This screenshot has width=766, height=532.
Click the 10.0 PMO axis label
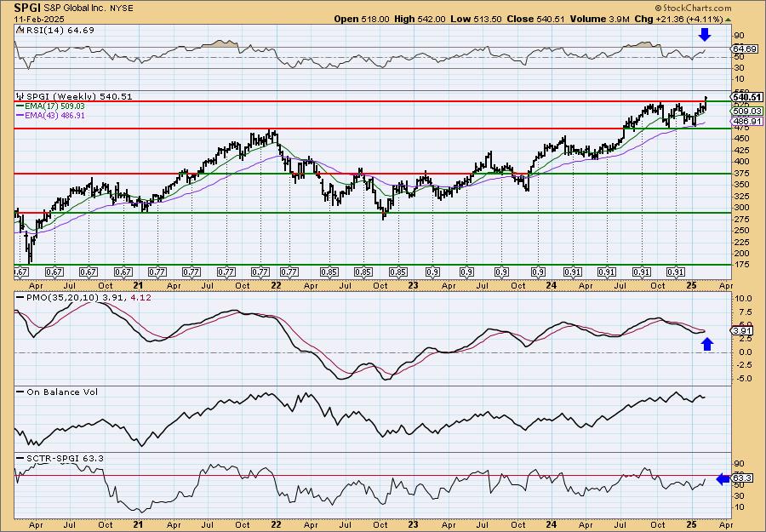click(x=742, y=299)
